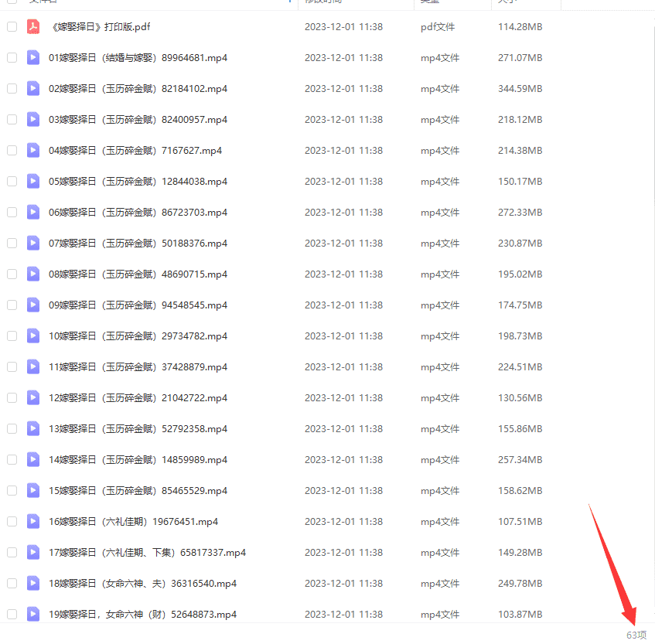Enable the checkbox for 17嫁娶择日 (六礼佳期、下集)
This screenshot has height=644, width=655.
12,553
